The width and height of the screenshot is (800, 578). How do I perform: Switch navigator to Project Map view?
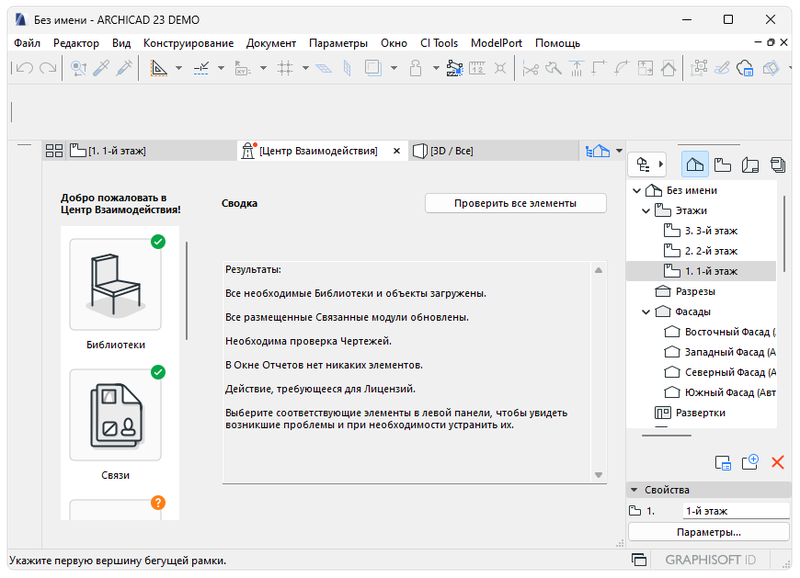[x=695, y=164]
